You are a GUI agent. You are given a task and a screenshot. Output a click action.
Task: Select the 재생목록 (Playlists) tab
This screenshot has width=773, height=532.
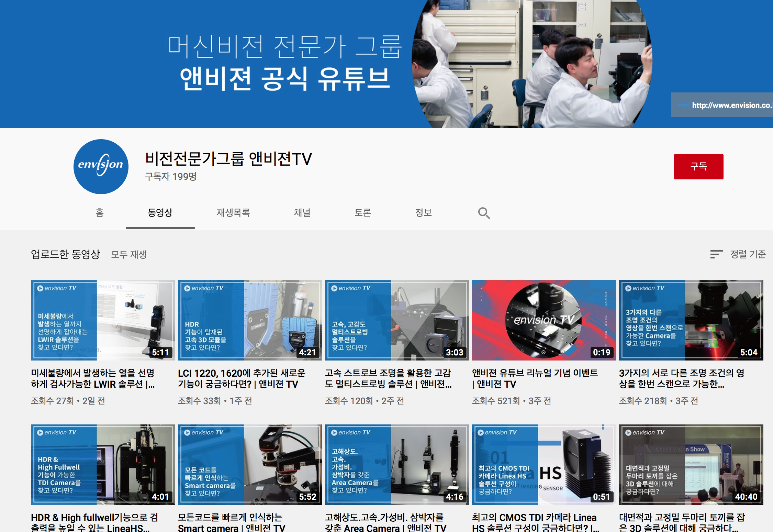233,213
